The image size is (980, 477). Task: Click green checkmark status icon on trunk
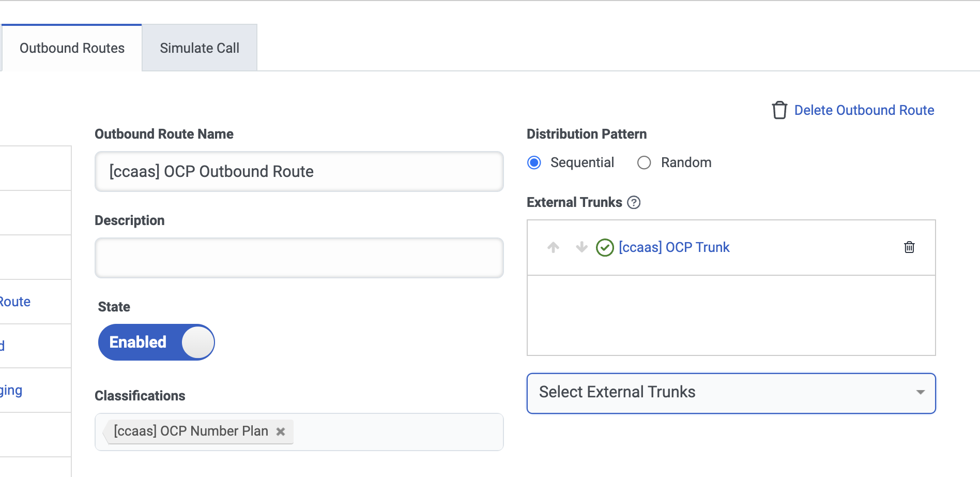click(x=604, y=248)
